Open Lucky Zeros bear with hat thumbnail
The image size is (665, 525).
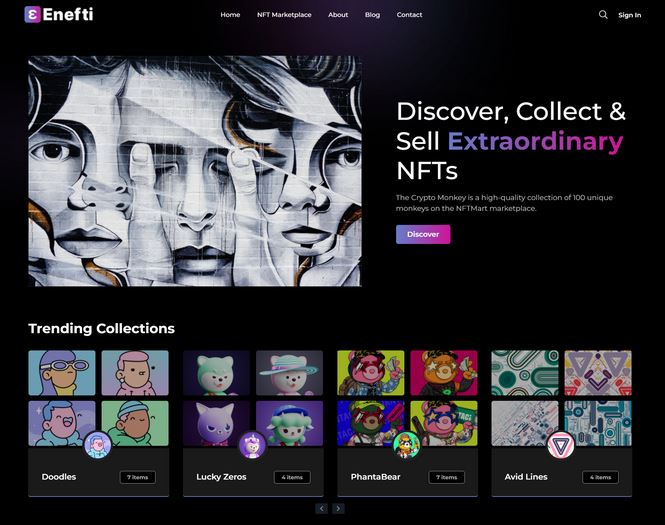(289, 373)
